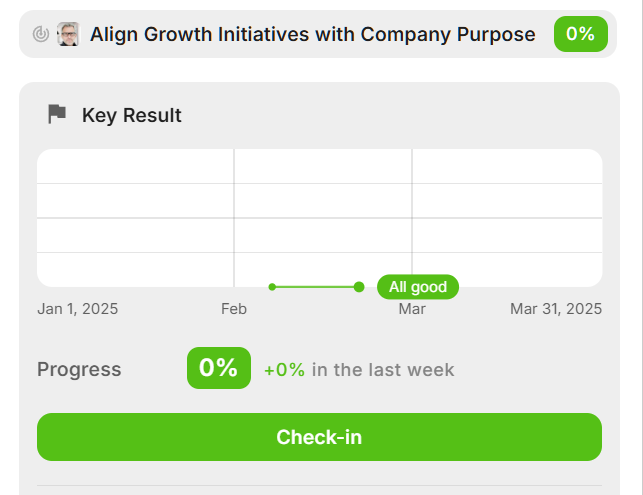Click the Jan 1, 2025 start date label

(78, 309)
